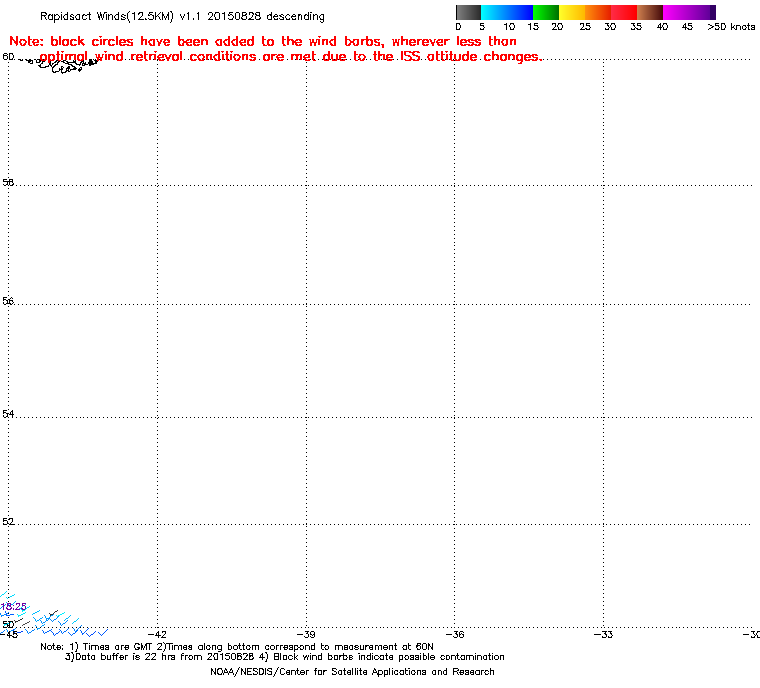Select the orange 25–30 knots color segment
760x688 pixels.
pos(598,12)
